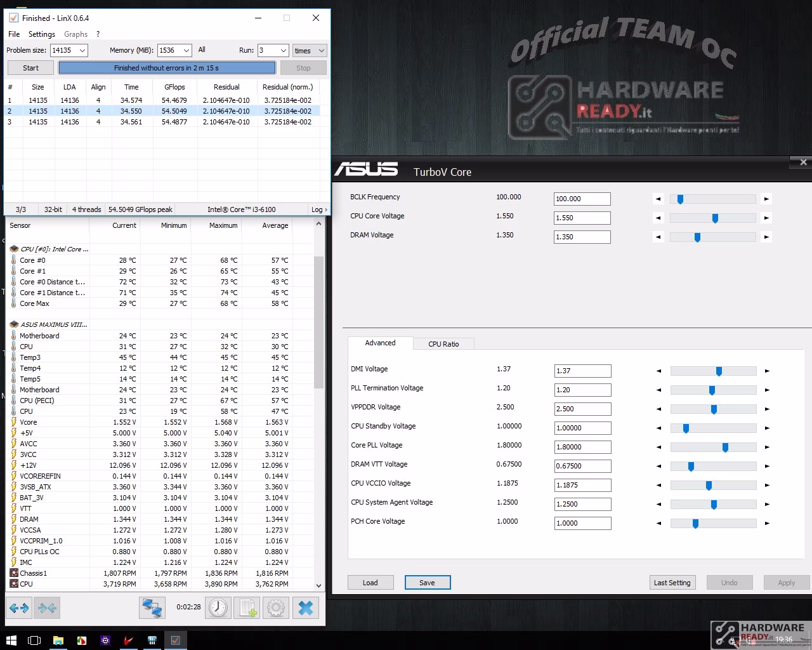Open the Memory (MiB) dropdown
The width and height of the screenshot is (812, 650).
[186, 50]
